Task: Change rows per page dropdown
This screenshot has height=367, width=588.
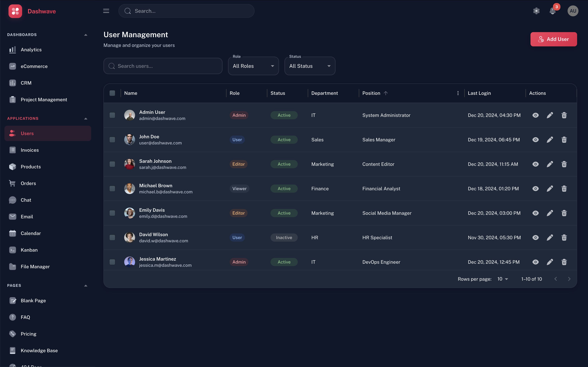Action: click(x=502, y=279)
